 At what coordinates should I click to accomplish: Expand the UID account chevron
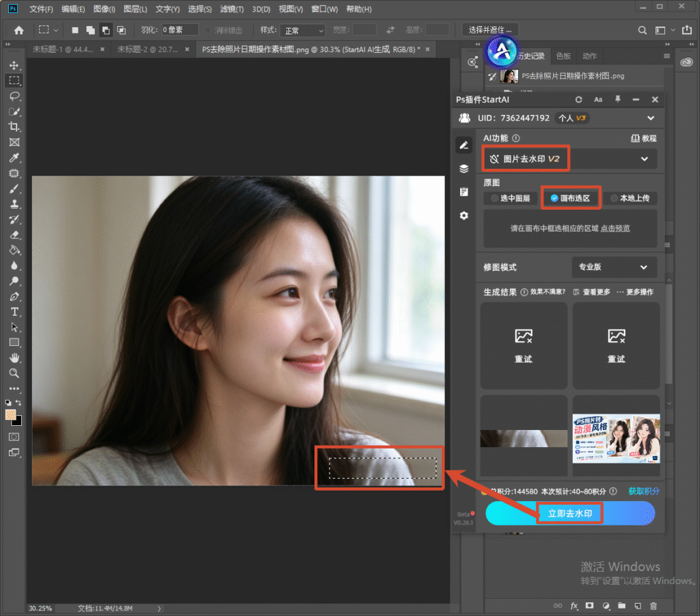[x=651, y=118]
